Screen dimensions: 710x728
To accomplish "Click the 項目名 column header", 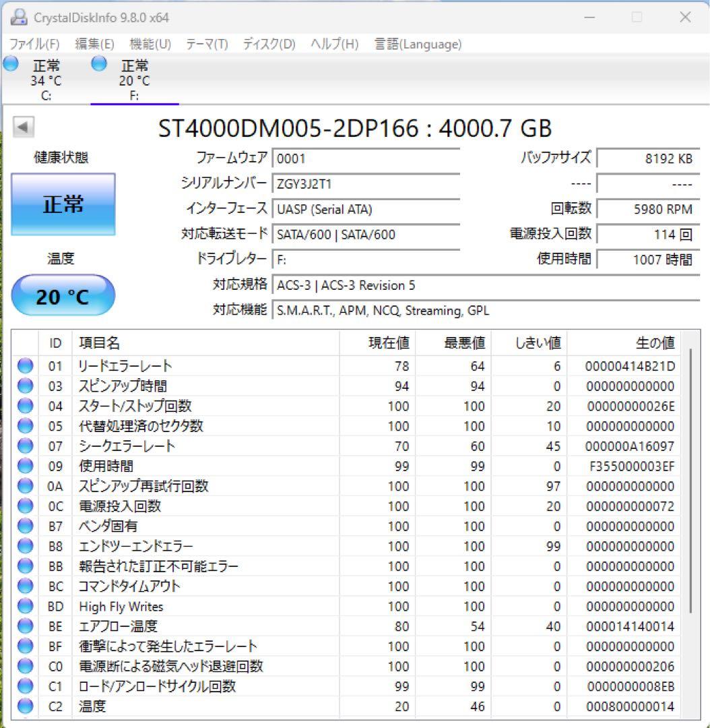I will (205, 343).
